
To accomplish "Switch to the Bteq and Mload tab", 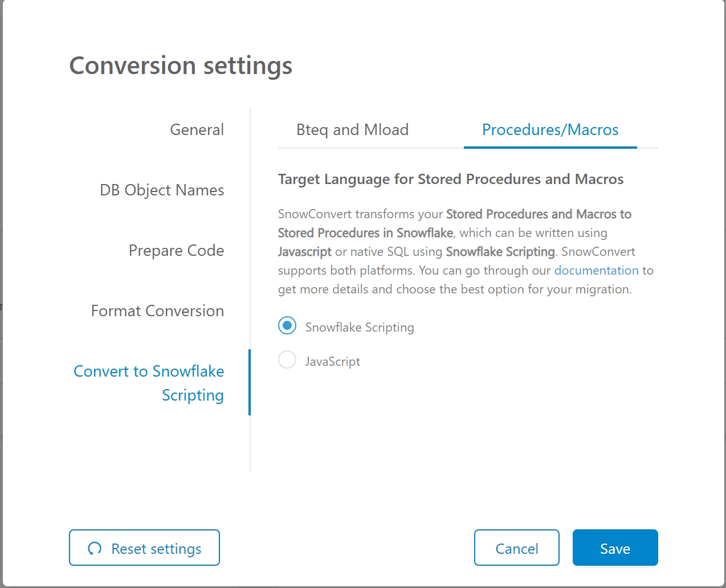I will point(352,130).
